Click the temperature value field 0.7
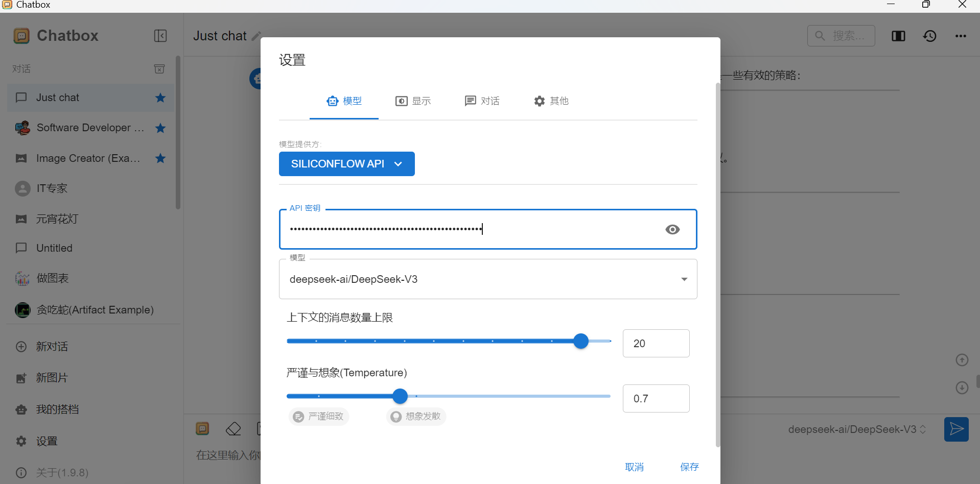The height and width of the screenshot is (484, 980). [656, 399]
